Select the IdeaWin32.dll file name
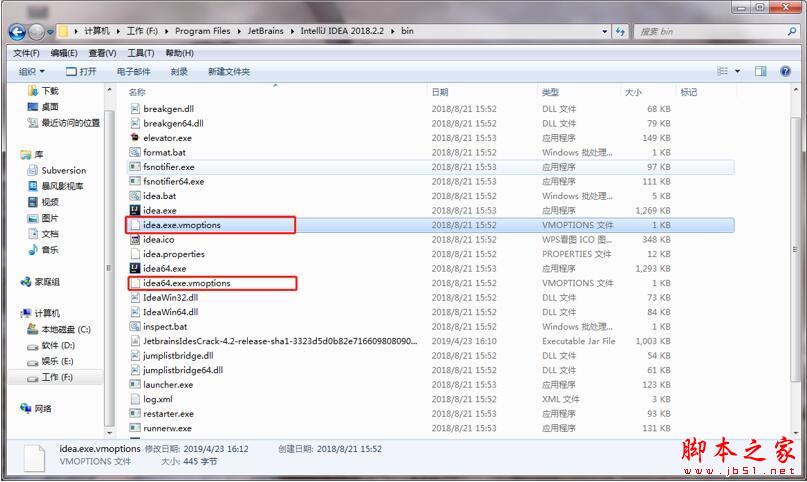The width and height of the screenshot is (807, 482). pyautogui.click(x=170, y=297)
